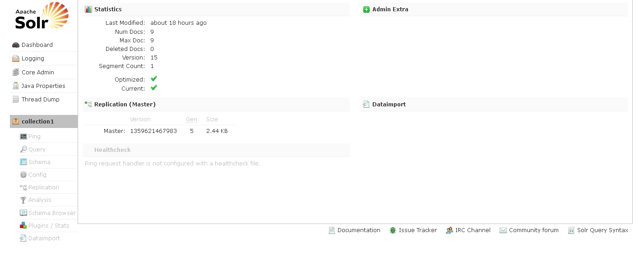Click the Issue Tracker bug icon
The image size is (644, 256).
coord(393,230)
